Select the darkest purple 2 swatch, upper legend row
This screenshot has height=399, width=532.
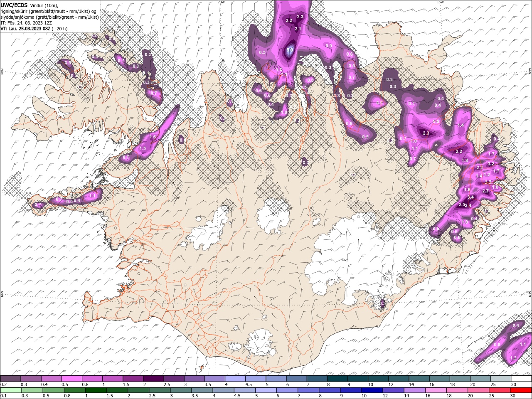(153, 379)
